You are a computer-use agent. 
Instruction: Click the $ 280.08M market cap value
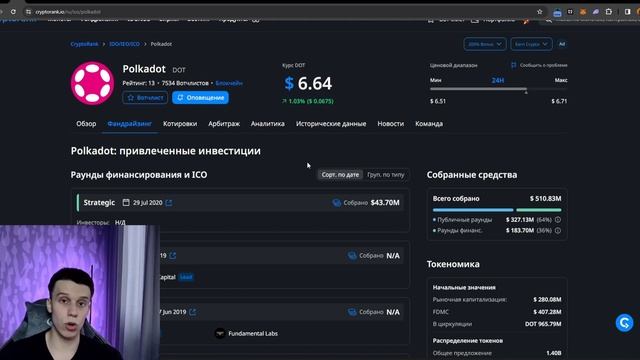tap(547, 299)
